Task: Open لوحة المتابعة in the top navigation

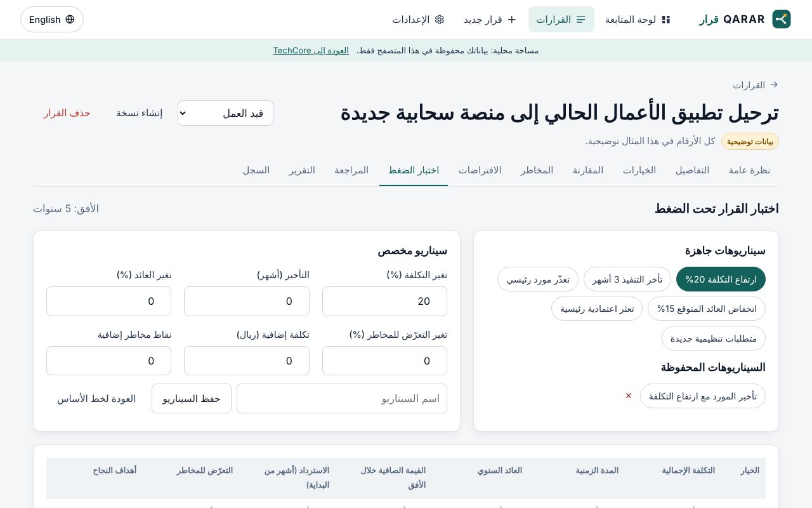Action: [638, 19]
